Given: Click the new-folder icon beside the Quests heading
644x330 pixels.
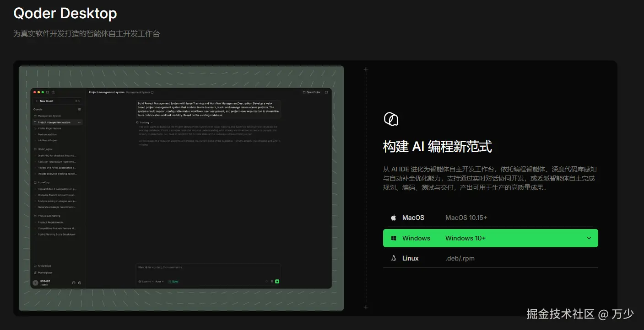Looking at the screenshot, I should coord(80,109).
